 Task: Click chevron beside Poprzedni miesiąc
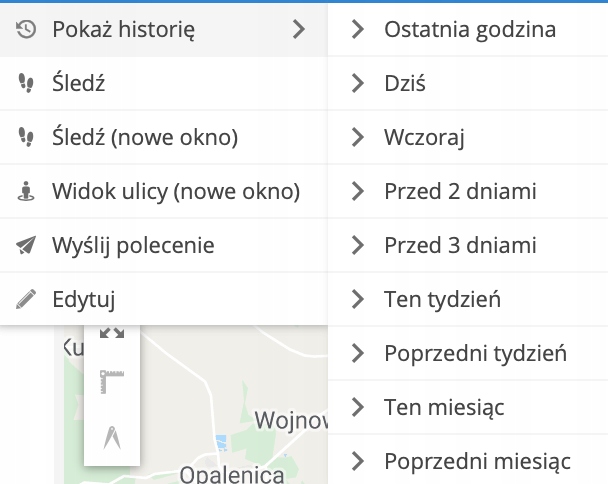pyautogui.click(x=358, y=461)
